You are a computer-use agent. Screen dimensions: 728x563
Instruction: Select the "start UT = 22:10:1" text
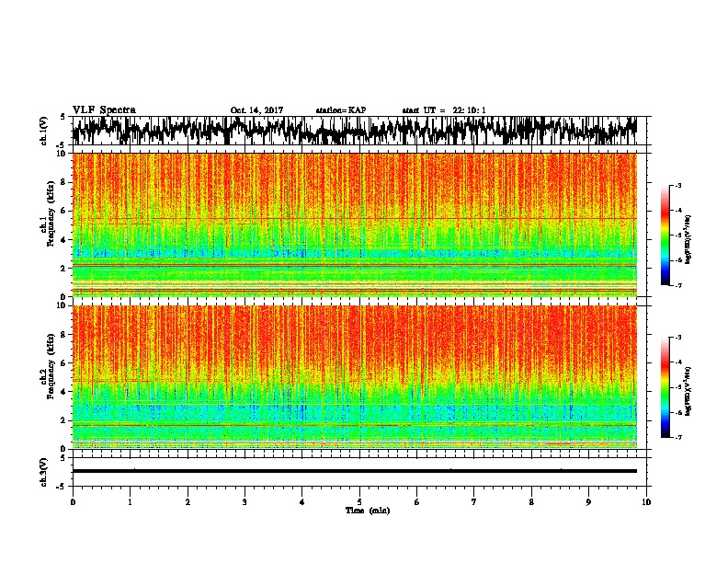coord(444,110)
